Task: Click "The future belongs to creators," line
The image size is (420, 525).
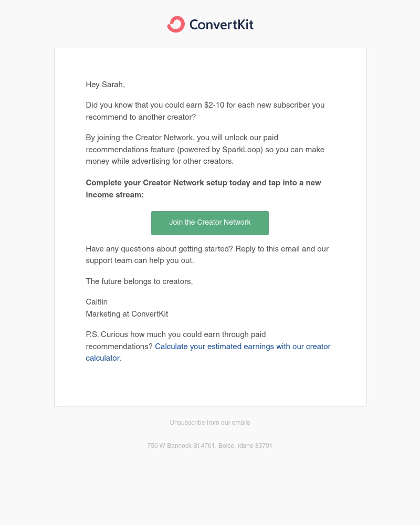Action: coord(139,281)
